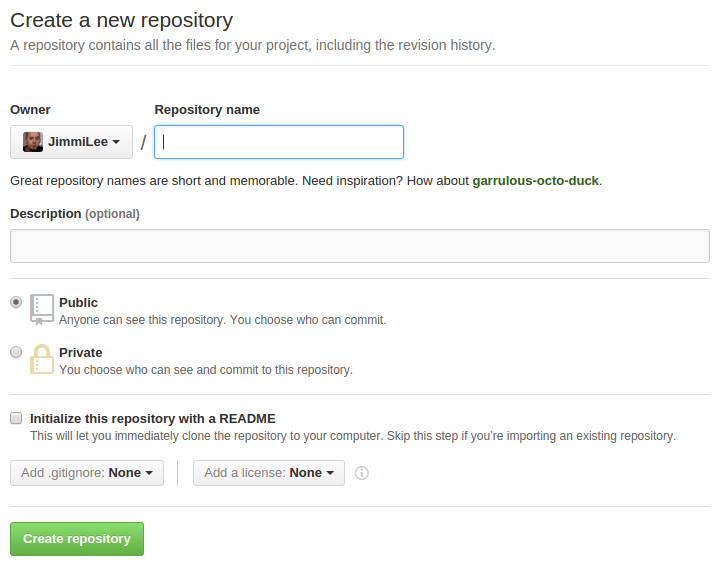Select the Private radio button
The image size is (719, 568).
(x=16, y=352)
